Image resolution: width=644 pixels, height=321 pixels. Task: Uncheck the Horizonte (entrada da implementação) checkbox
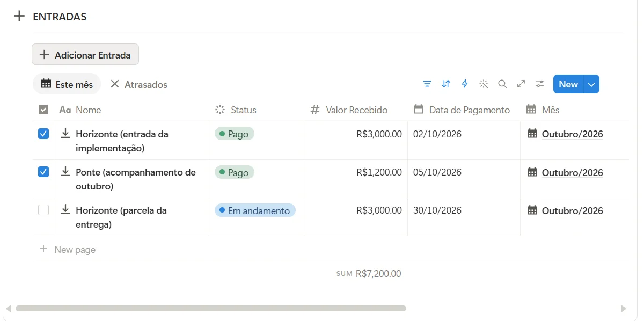coord(43,134)
